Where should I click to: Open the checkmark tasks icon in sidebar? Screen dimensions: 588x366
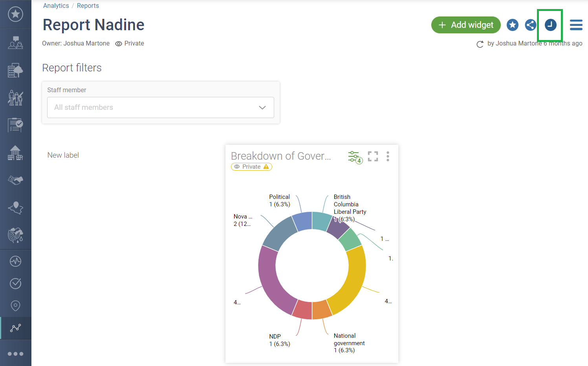[x=15, y=283]
